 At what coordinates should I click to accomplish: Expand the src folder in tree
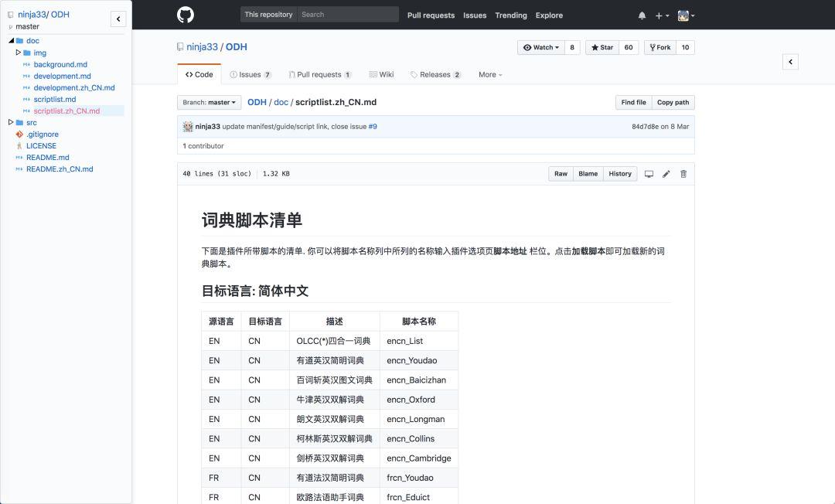11,122
